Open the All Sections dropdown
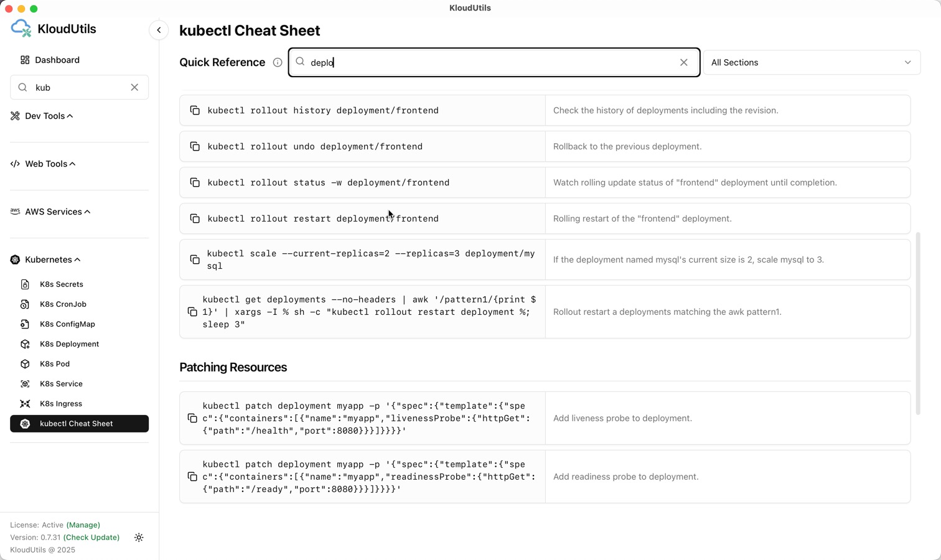Viewport: 941px width, 560px height. 812,62
